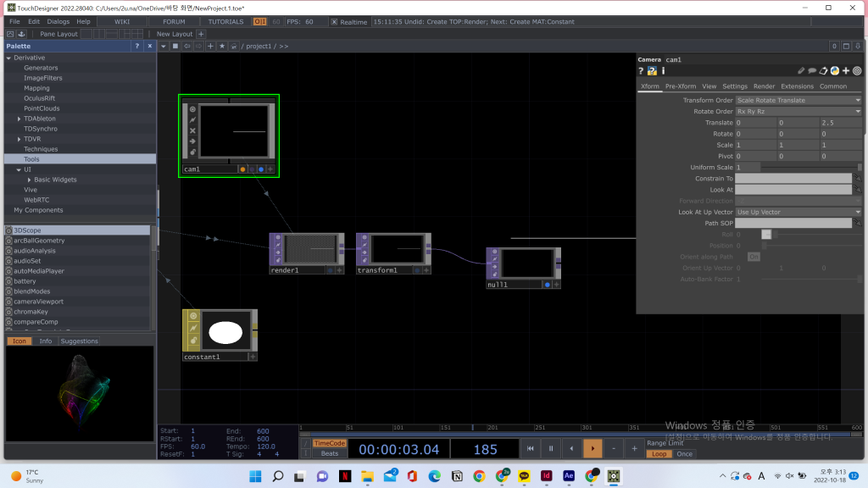Click the operator info 'i' icon
Screen dimensions: 868x488
click(x=663, y=71)
